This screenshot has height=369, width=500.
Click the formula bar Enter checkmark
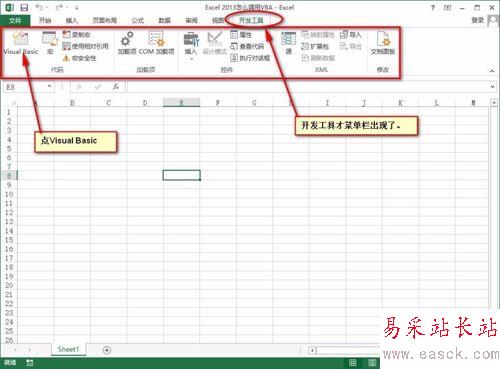[98, 87]
